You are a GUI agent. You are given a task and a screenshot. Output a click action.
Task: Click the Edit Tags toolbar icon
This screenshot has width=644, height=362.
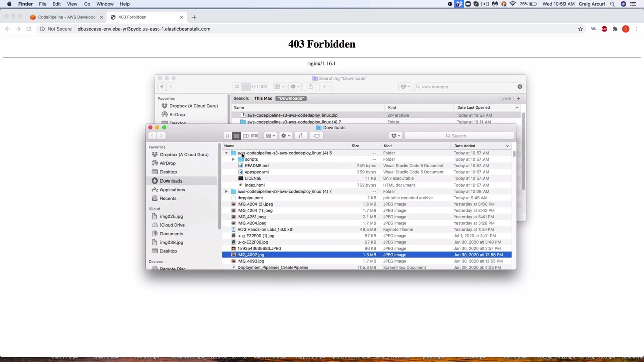pyautogui.click(x=317, y=136)
